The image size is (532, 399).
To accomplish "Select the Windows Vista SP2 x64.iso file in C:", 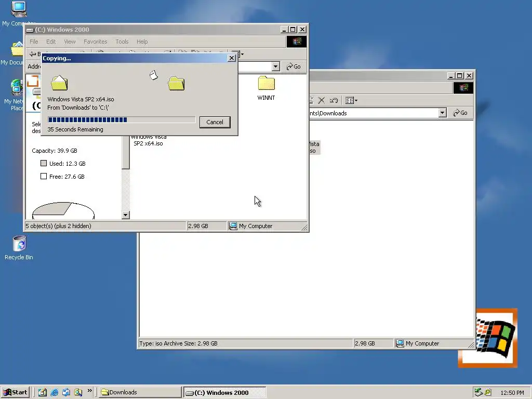I will (148, 140).
